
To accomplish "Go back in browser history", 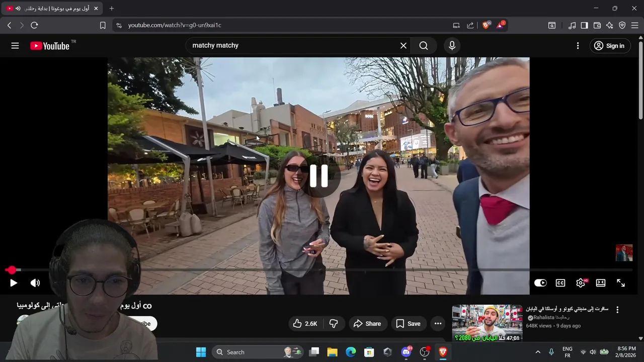I will pyautogui.click(x=9, y=25).
